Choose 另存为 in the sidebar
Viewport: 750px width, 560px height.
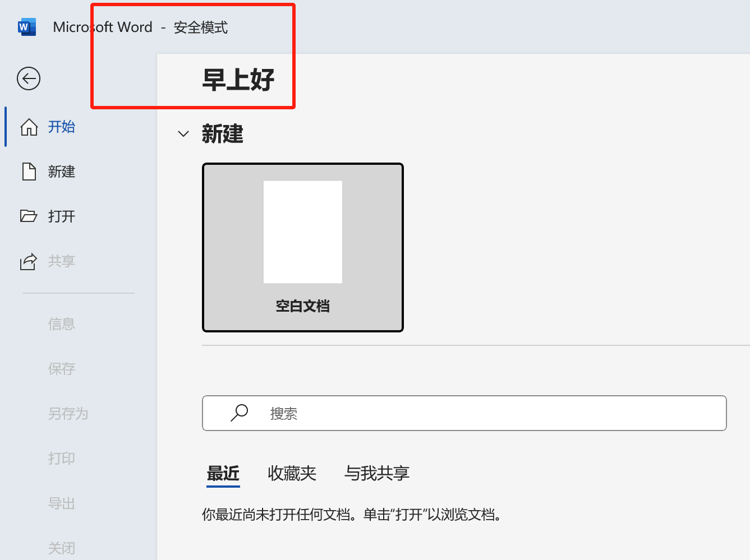pos(68,414)
